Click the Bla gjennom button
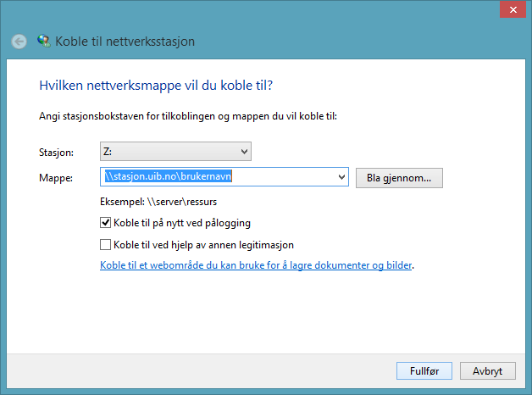532x395 pixels. [x=399, y=178]
